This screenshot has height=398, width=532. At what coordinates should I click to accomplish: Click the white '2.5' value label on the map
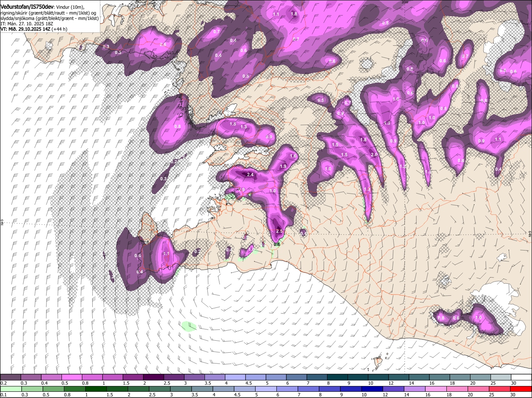tap(279, 231)
